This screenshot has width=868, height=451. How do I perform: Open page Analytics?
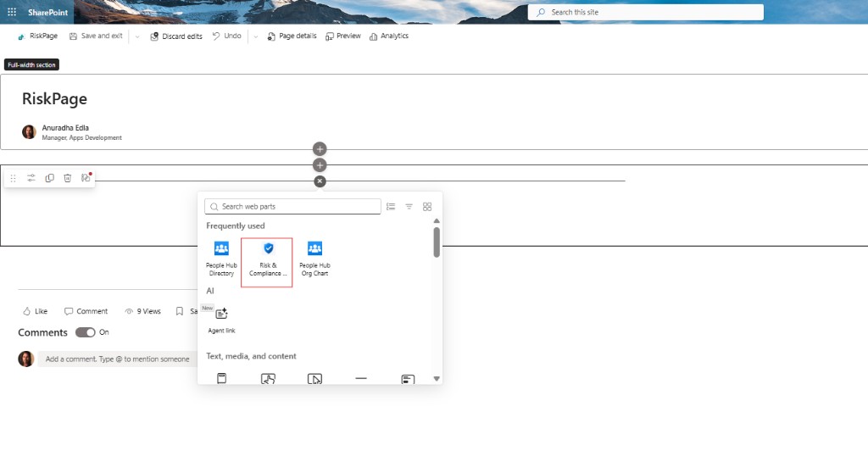[388, 36]
